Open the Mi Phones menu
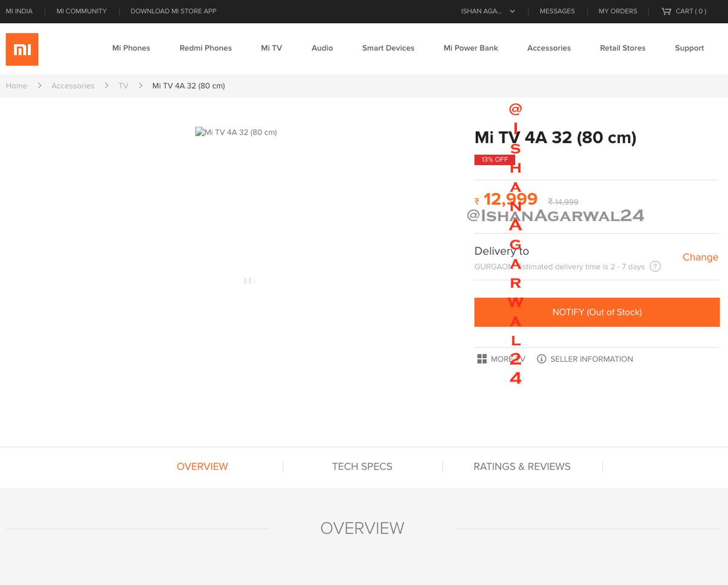The image size is (728, 585). [131, 48]
